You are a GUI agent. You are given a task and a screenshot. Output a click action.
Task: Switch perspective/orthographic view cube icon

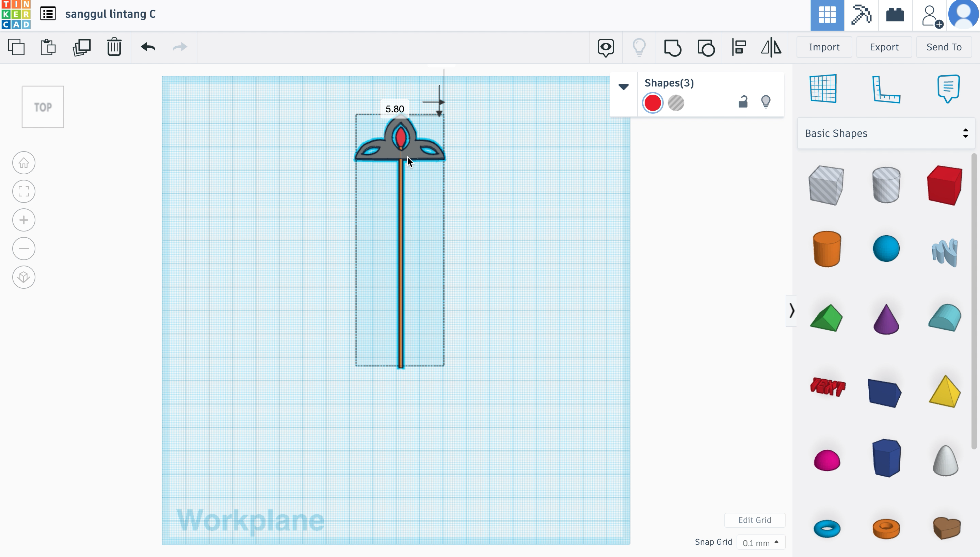[24, 277]
